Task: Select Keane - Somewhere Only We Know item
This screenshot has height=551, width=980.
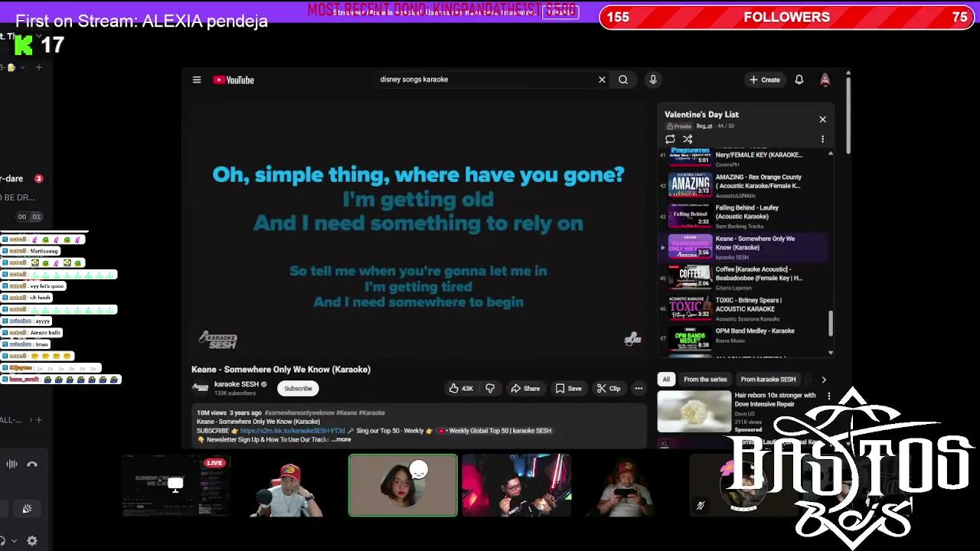Action: (743, 247)
